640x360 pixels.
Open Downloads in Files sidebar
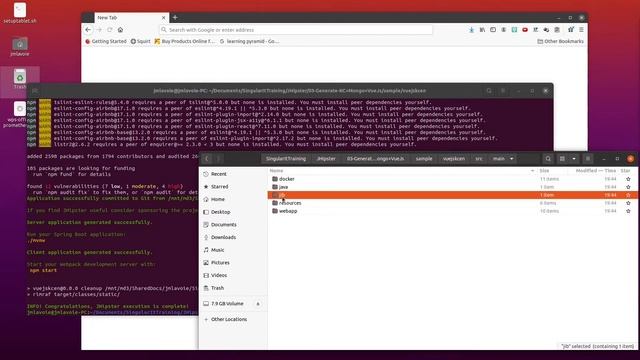(x=233, y=237)
